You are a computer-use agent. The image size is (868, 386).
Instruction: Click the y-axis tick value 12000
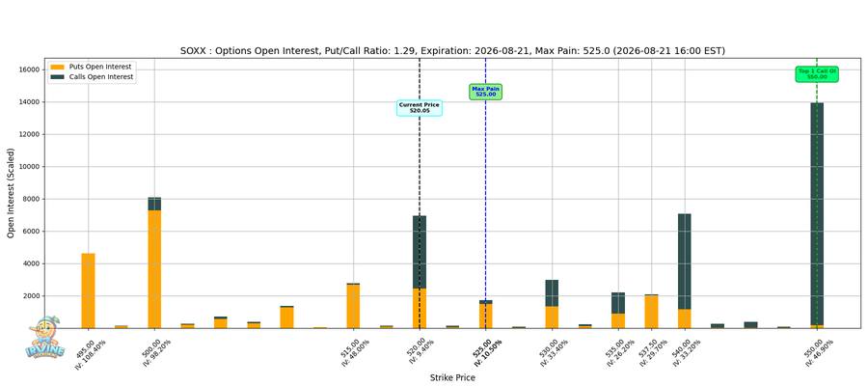[31, 134]
